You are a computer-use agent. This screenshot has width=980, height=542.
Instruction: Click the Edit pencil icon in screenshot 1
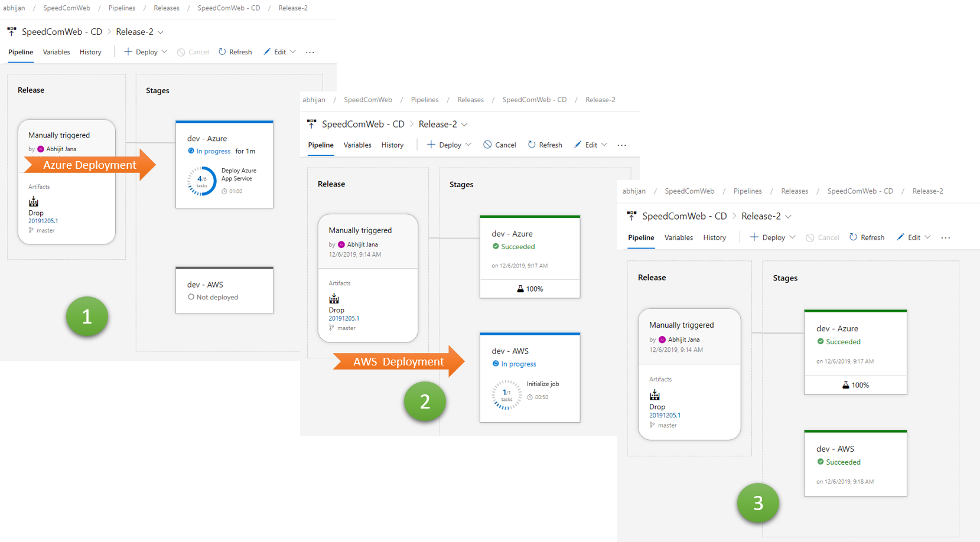click(267, 52)
